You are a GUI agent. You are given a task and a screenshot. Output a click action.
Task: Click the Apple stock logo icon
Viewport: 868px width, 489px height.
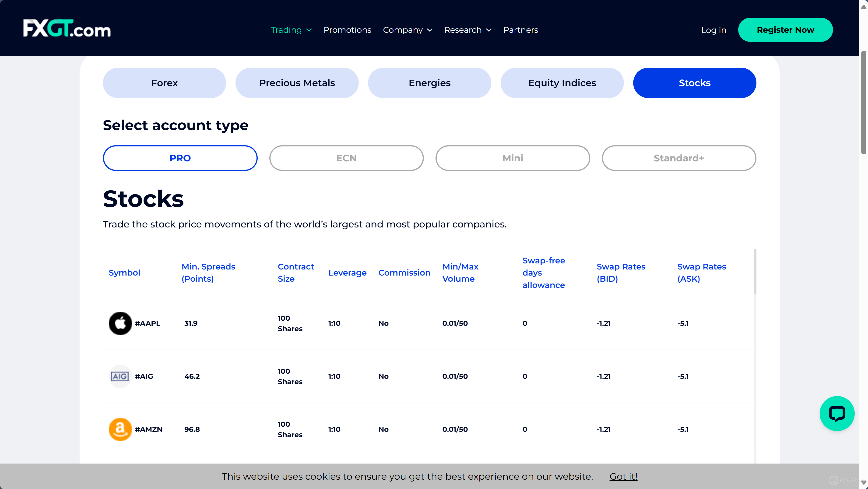click(x=120, y=323)
